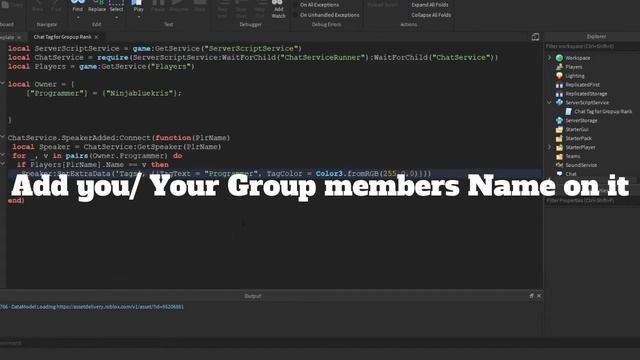Image resolution: width=640 pixels, height=360 pixels.
Task: Click the Players service icon
Action: point(559,67)
